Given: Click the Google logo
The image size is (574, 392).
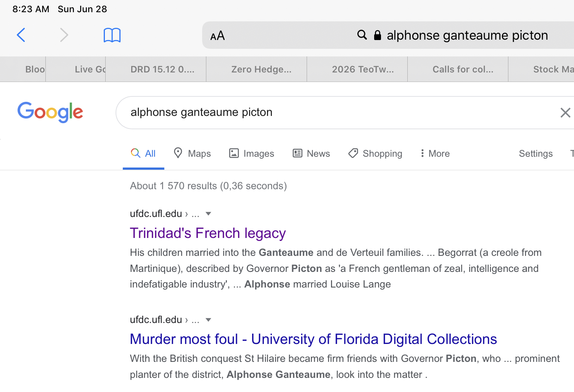Looking at the screenshot, I should coord(50,112).
